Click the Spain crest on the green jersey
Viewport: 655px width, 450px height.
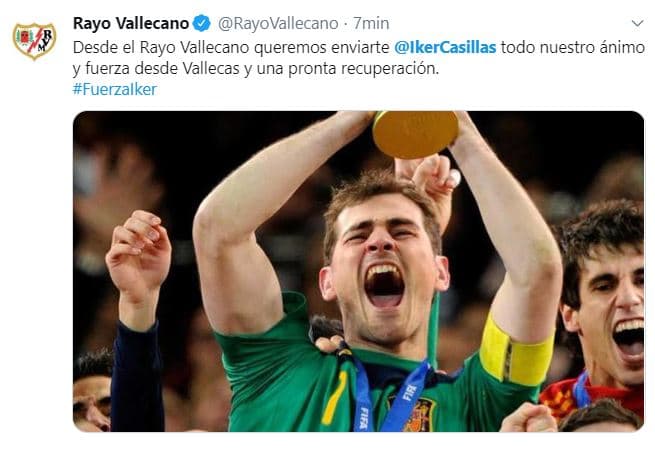pyautogui.click(x=419, y=414)
